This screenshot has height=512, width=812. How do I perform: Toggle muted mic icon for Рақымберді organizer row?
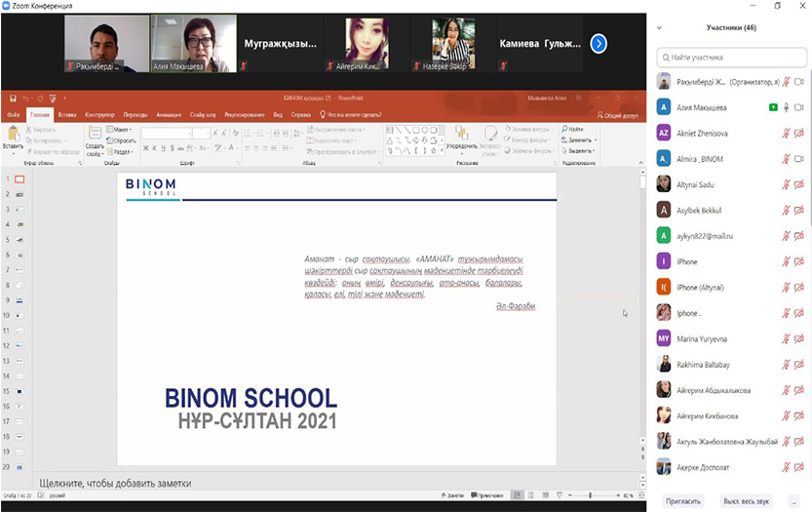tap(786, 82)
